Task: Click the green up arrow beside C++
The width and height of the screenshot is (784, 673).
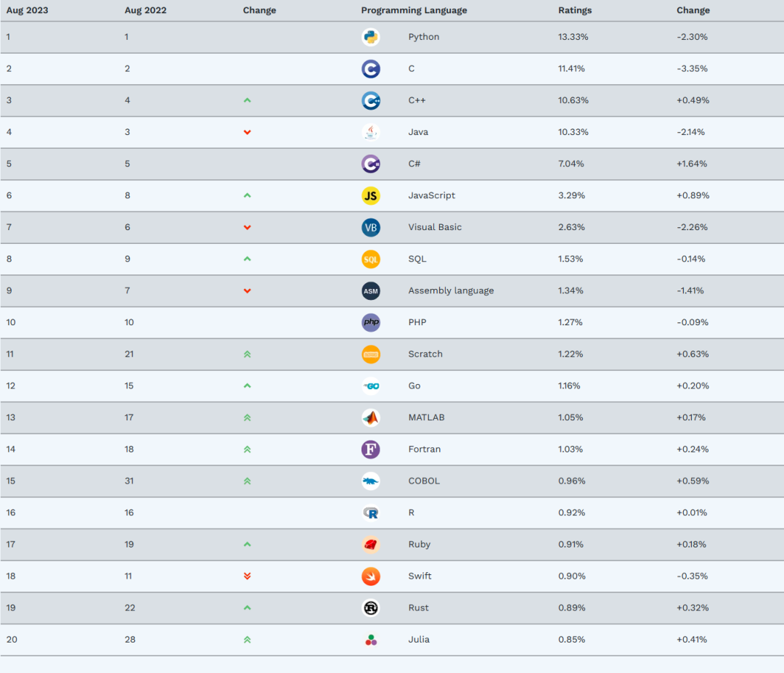Action: point(247,100)
